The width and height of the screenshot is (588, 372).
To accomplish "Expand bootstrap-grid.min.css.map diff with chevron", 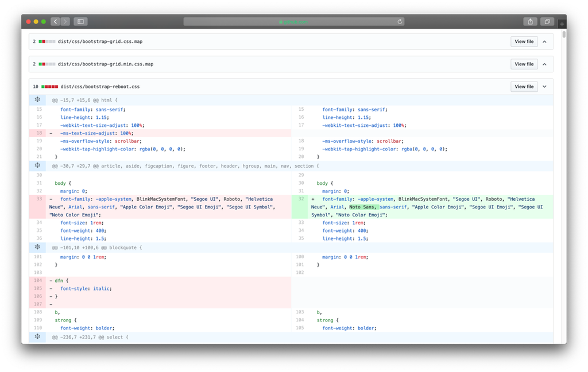I will pyautogui.click(x=544, y=64).
